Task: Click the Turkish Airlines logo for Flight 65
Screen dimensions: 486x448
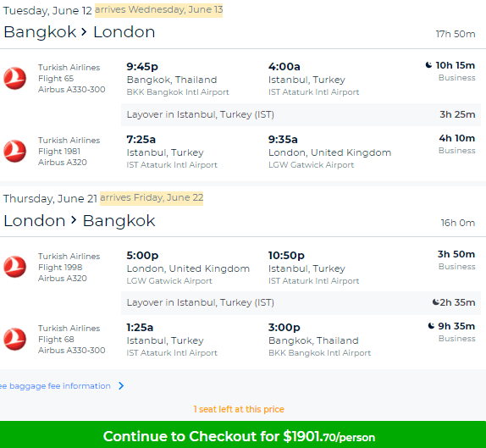Action: click(14, 78)
